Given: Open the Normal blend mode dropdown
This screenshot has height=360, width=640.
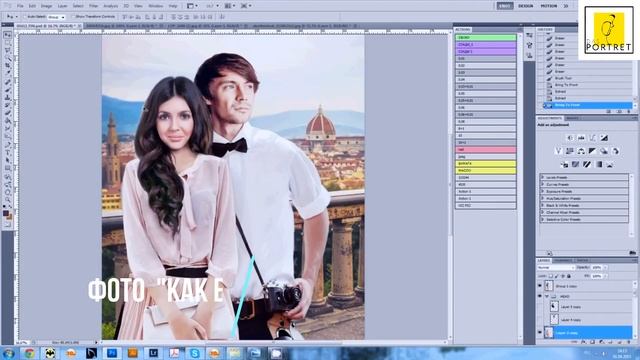Looking at the screenshot, I should [x=556, y=267].
